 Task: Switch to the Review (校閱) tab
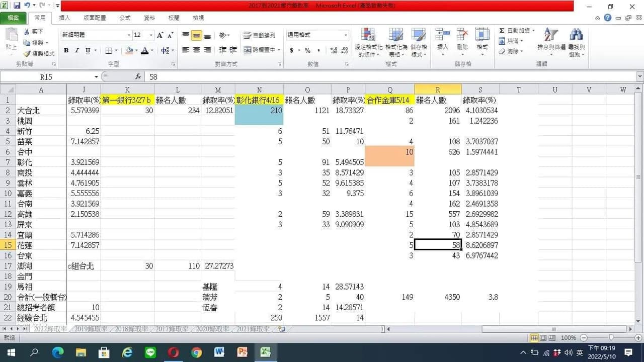[x=174, y=18]
